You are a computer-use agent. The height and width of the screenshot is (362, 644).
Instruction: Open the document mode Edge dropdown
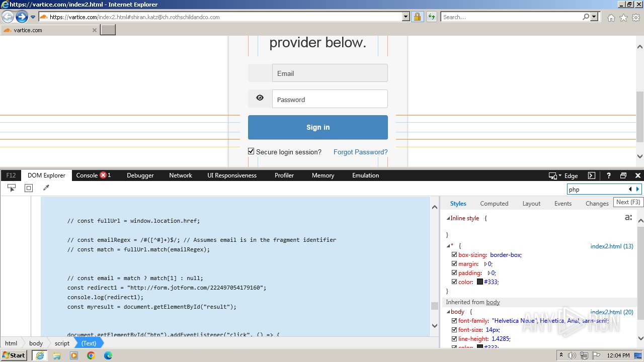(563, 175)
